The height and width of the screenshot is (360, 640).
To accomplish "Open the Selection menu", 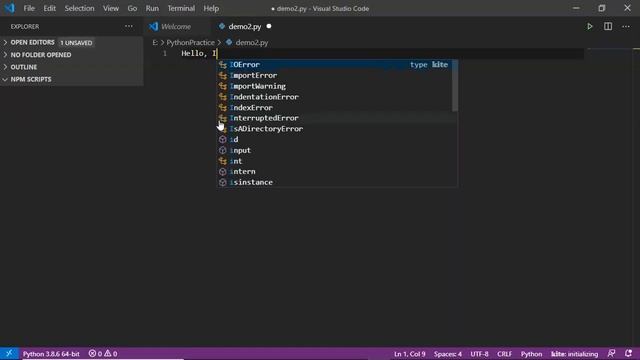I will pyautogui.click(x=79, y=8).
